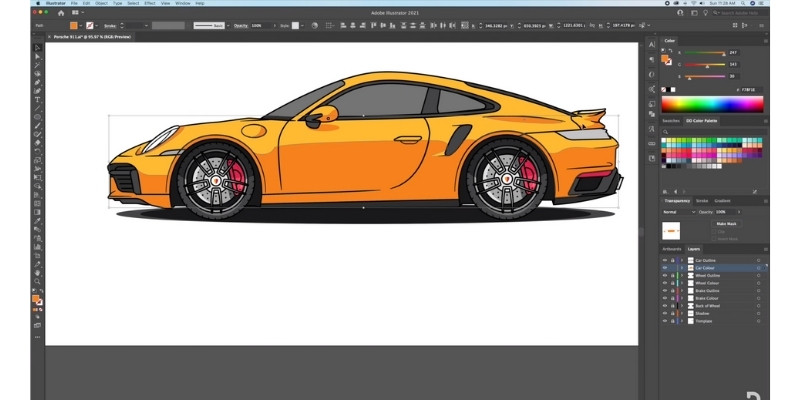Open the Normal blending mode dropdown
The width and height of the screenshot is (800, 400).
(x=679, y=212)
